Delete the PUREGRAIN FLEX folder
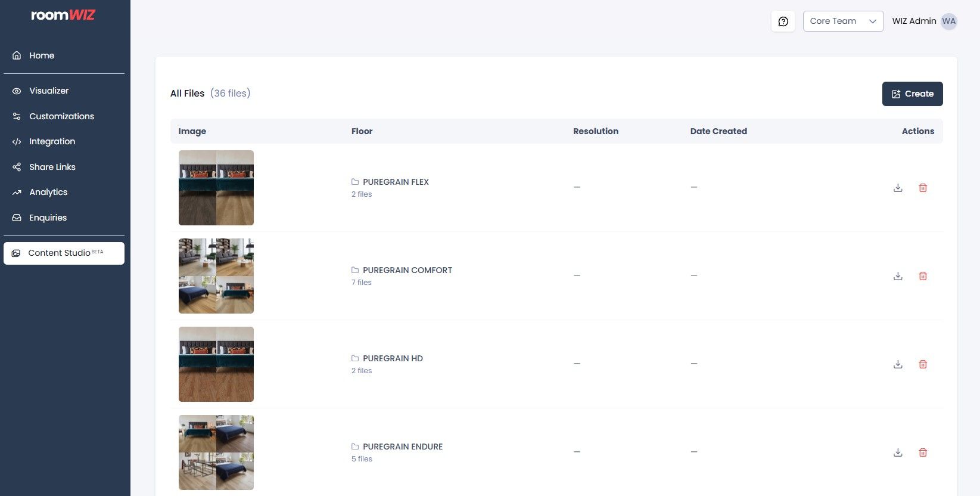The image size is (980, 496). coord(923,188)
